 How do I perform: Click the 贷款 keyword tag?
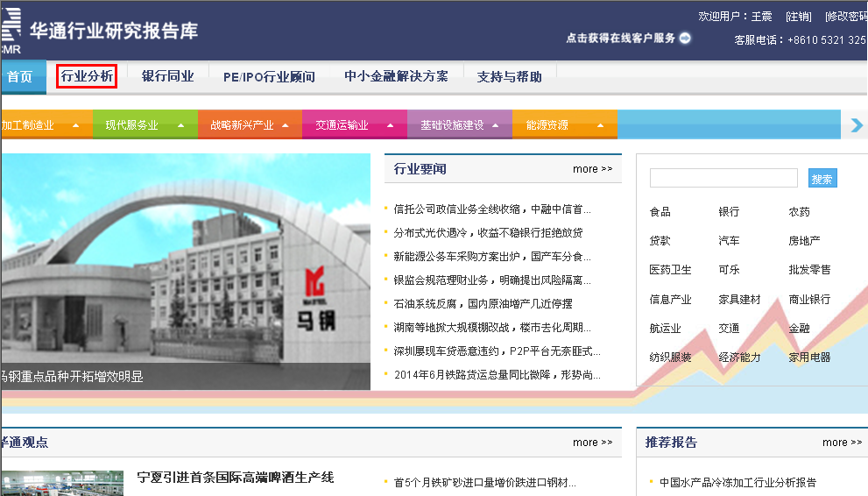[660, 241]
